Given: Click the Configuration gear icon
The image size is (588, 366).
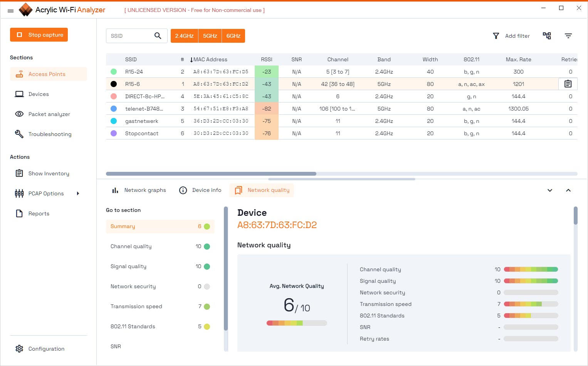Looking at the screenshot, I should 19,349.
